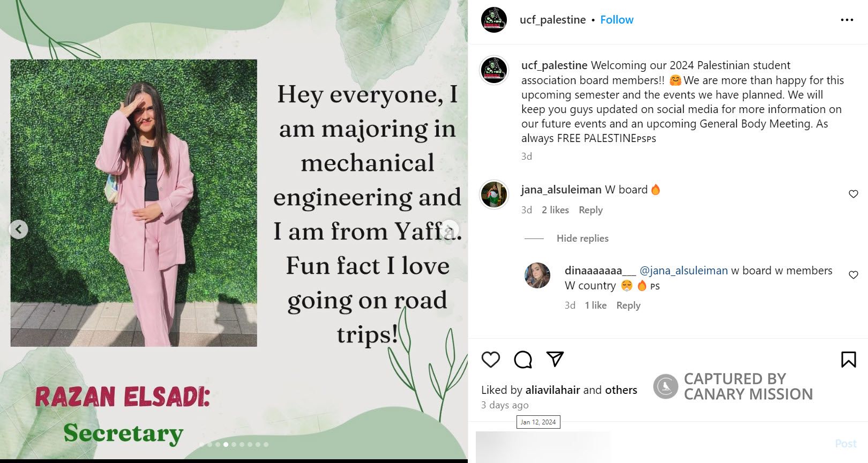Click the photo of Razan Elsadi
The height and width of the screenshot is (463, 868).
click(x=133, y=203)
